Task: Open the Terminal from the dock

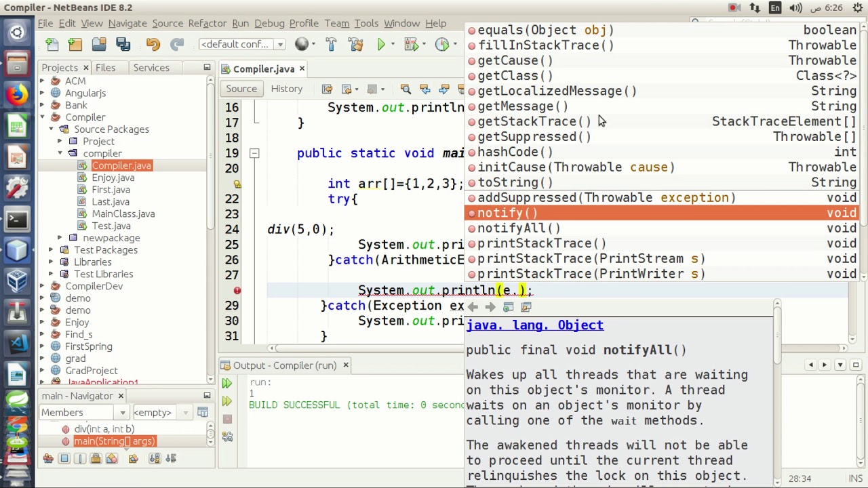Action: click(x=17, y=220)
